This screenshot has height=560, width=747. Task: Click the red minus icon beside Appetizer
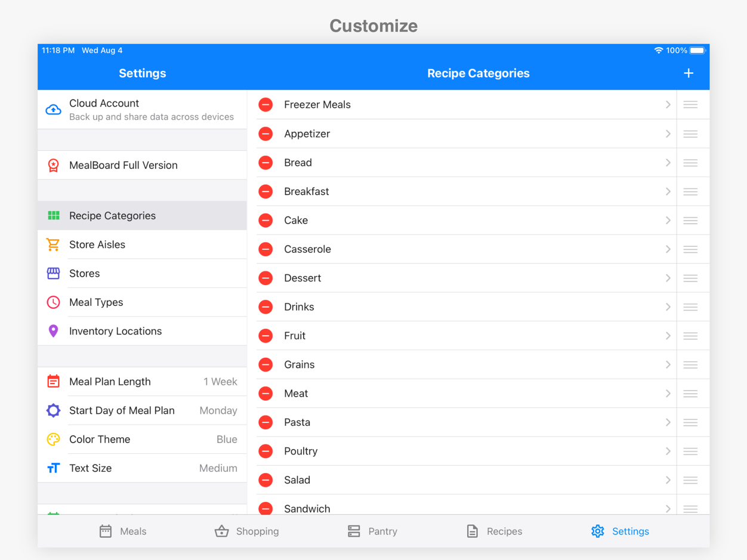point(266,134)
